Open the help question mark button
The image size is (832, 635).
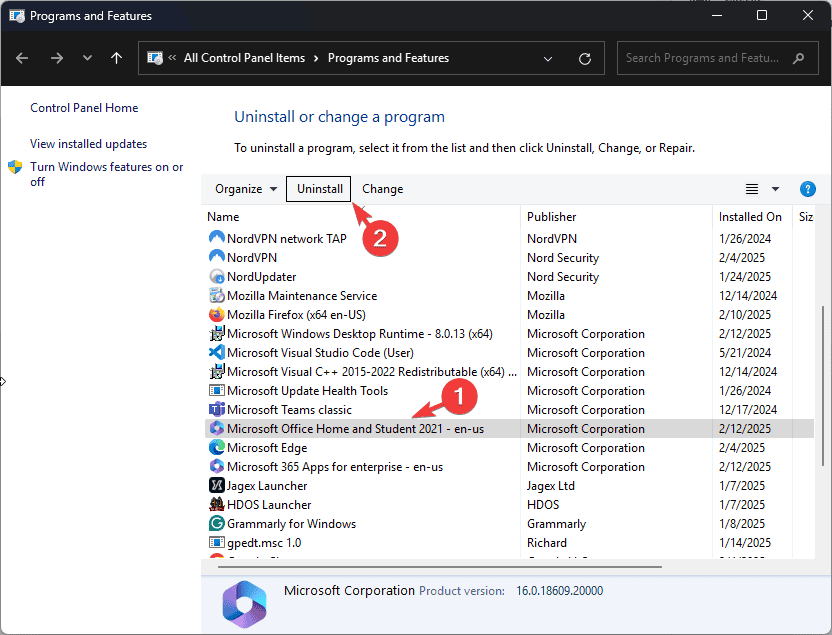807,189
